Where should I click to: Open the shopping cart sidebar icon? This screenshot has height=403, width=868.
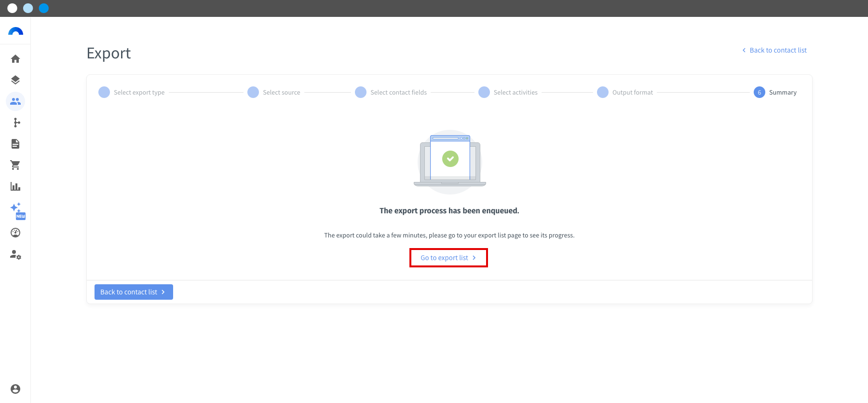15,165
